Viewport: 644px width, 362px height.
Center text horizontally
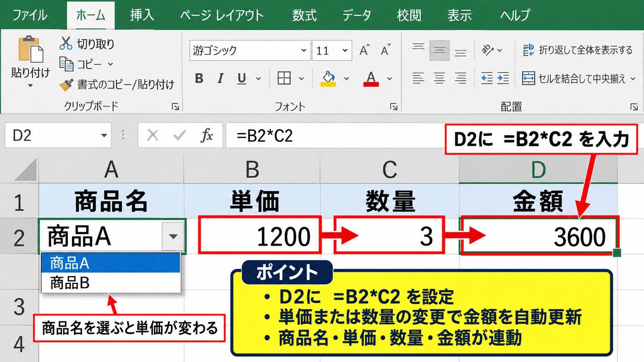(439, 78)
